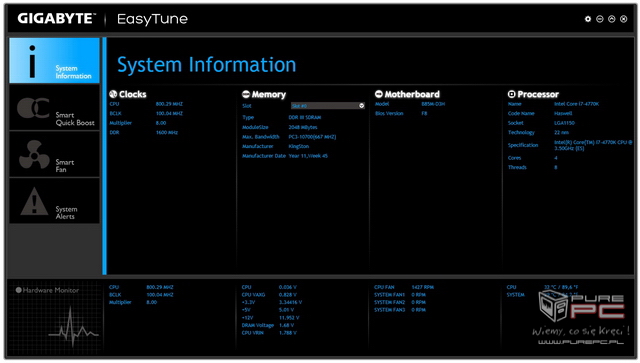This screenshot has height=363, width=640.
Task: Open the System Information tab
Action: [x=54, y=60]
